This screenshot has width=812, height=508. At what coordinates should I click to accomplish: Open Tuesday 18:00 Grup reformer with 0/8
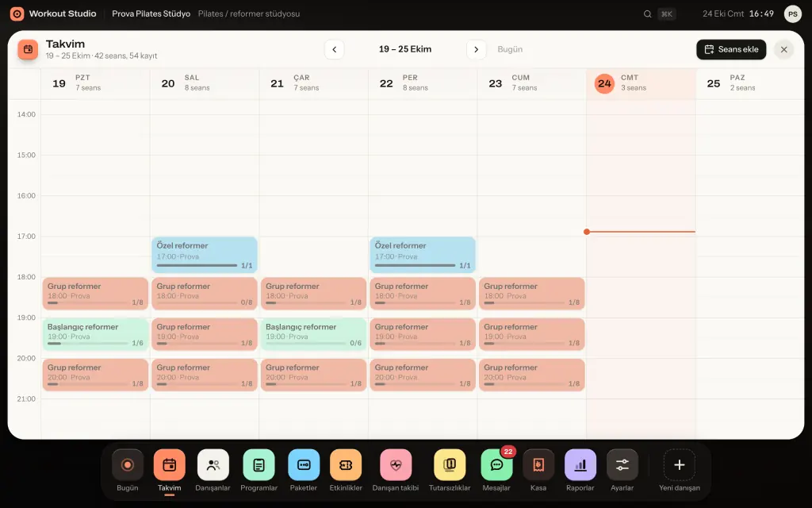tap(205, 294)
